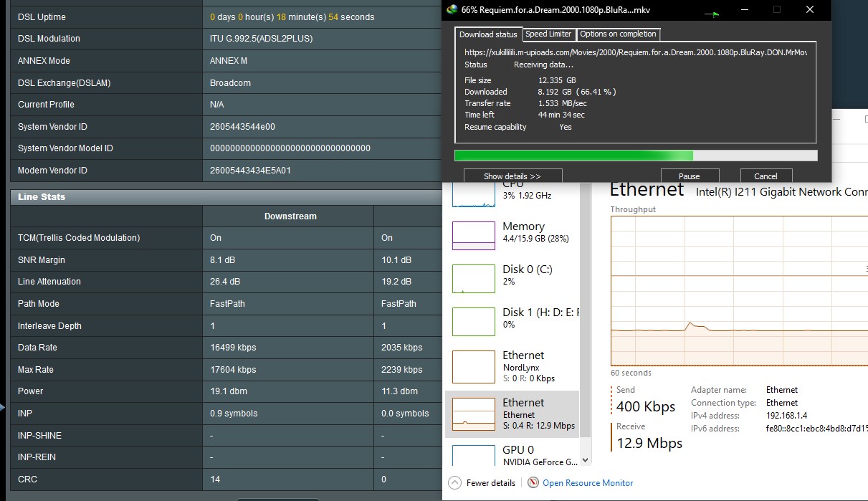Click the Max Rate value 17604 kbps
868x501 pixels.
(233, 370)
